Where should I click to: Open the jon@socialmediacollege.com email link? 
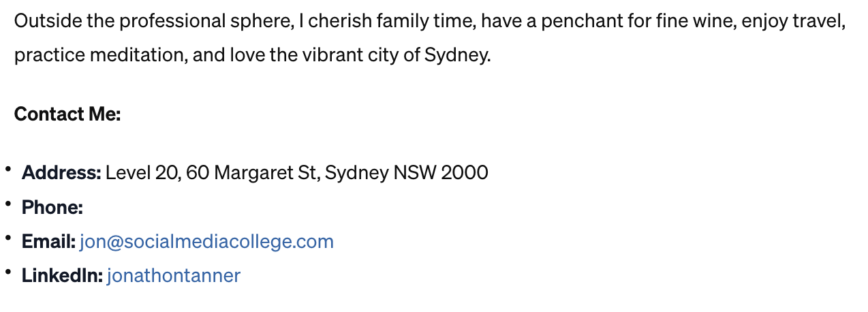tap(206, 241)
